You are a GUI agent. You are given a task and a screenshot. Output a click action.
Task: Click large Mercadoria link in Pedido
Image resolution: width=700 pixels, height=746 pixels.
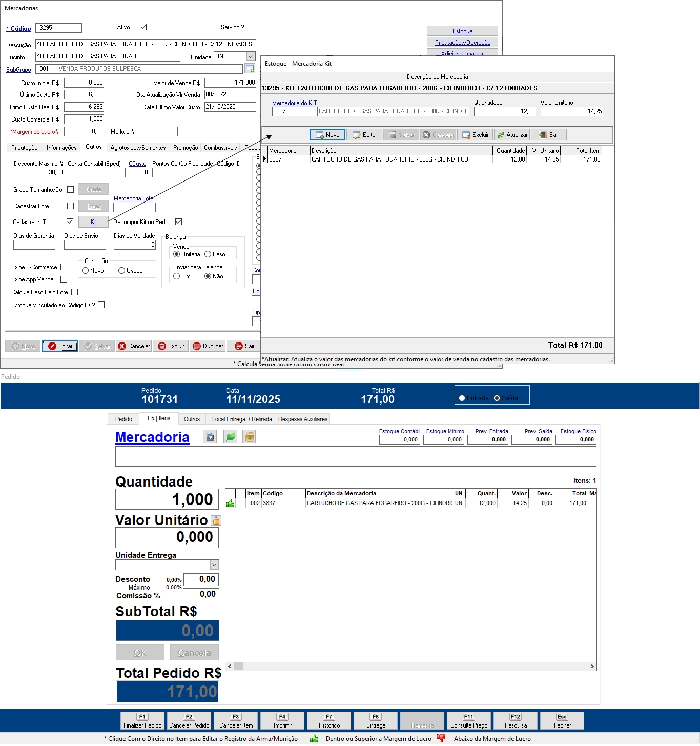pyautogui.click(x=152, y=437)
